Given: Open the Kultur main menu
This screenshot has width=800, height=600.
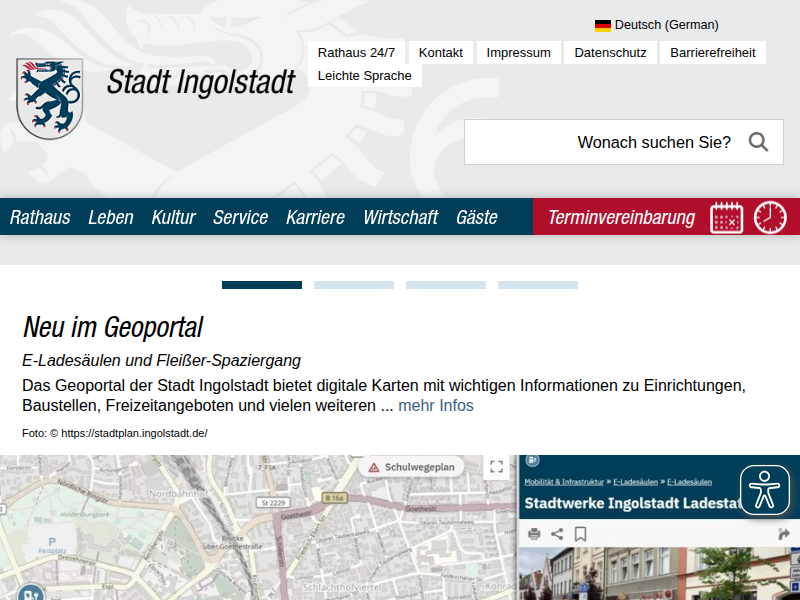Looking at the screenshot, I should tap(173, 217).
